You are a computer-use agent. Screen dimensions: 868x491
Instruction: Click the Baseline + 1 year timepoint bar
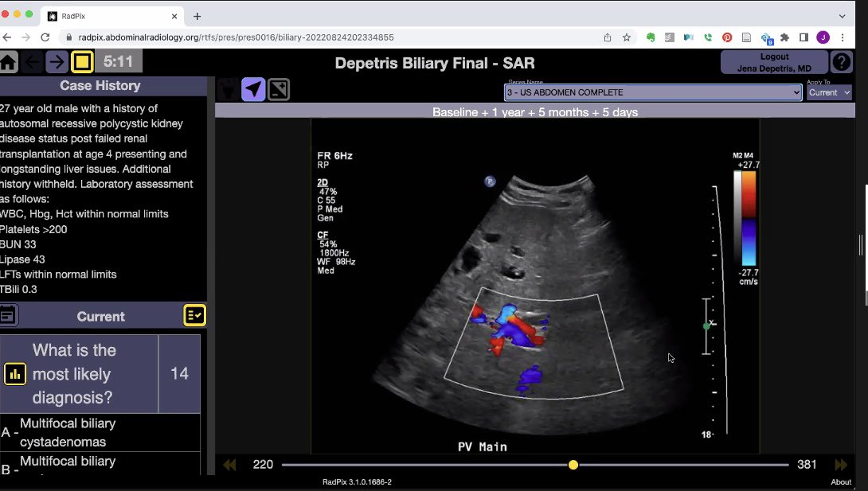point(535,112)
